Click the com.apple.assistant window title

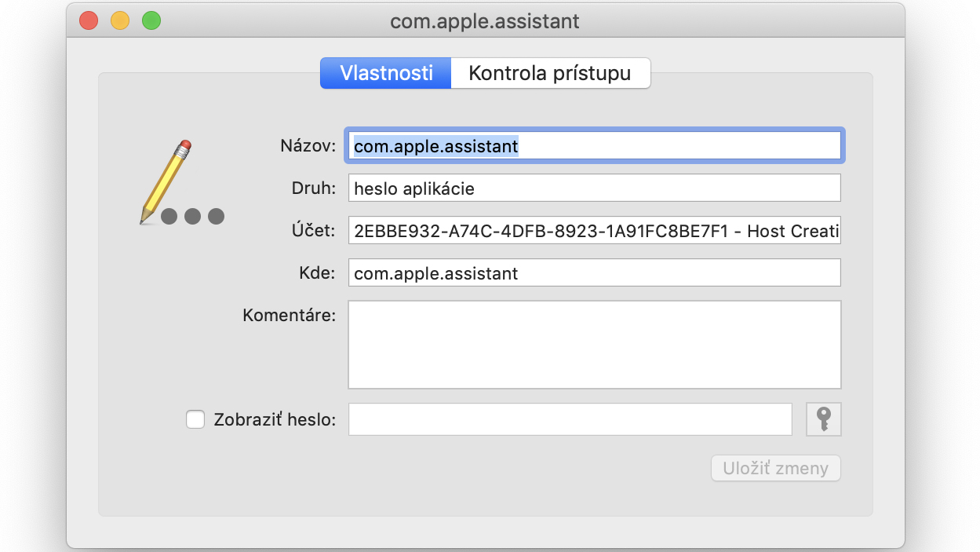click(x=485, y=20)
